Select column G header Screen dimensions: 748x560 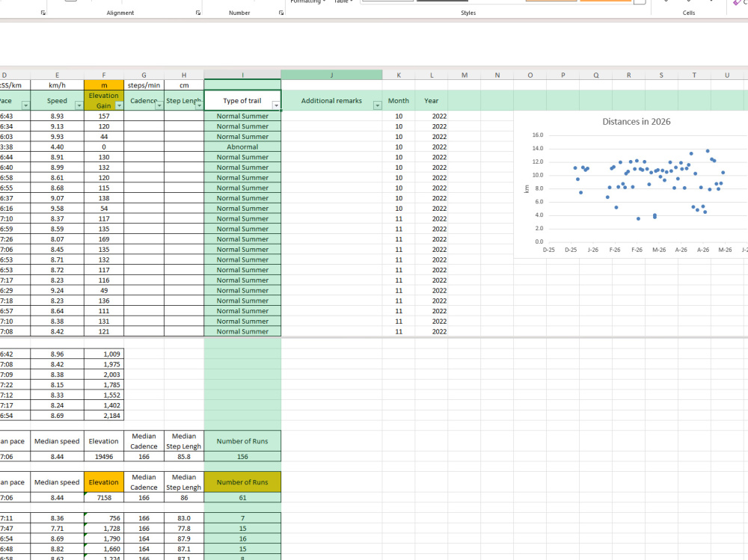click(144, 75)
